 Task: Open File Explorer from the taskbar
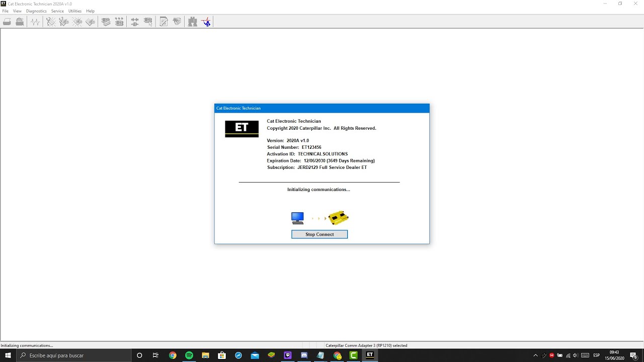click(205, 355)
